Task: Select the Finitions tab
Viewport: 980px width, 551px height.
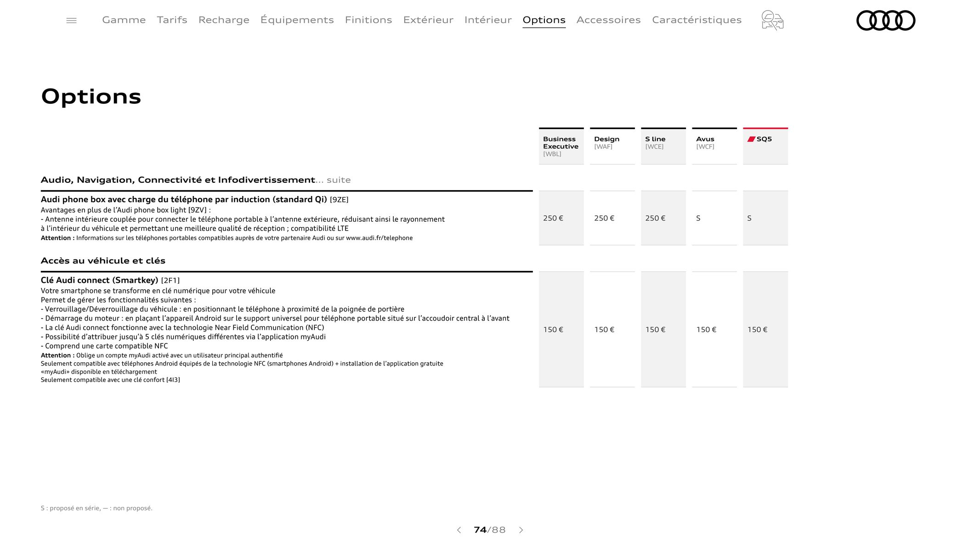Action: point(368,20)
